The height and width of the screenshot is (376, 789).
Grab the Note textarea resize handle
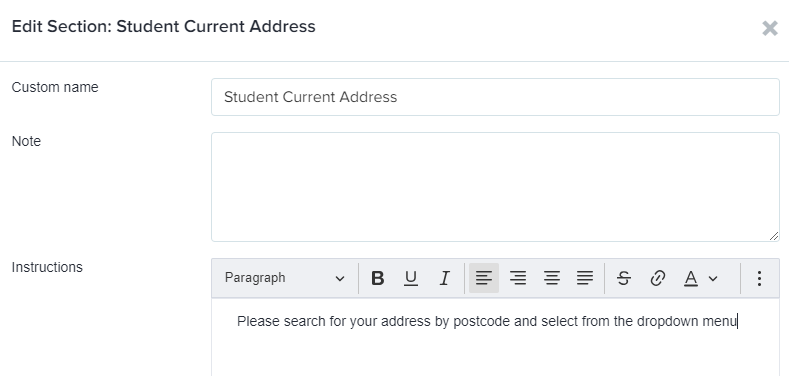click(774, 236)
